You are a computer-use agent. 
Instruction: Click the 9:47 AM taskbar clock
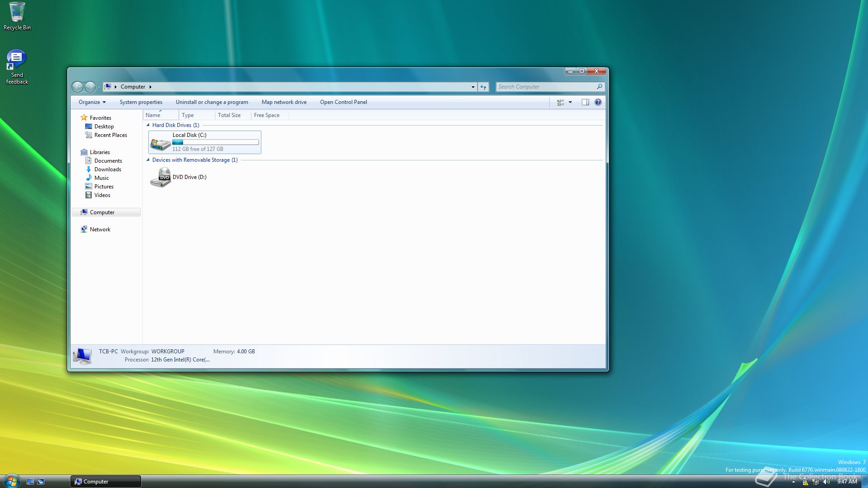[847, 482]
